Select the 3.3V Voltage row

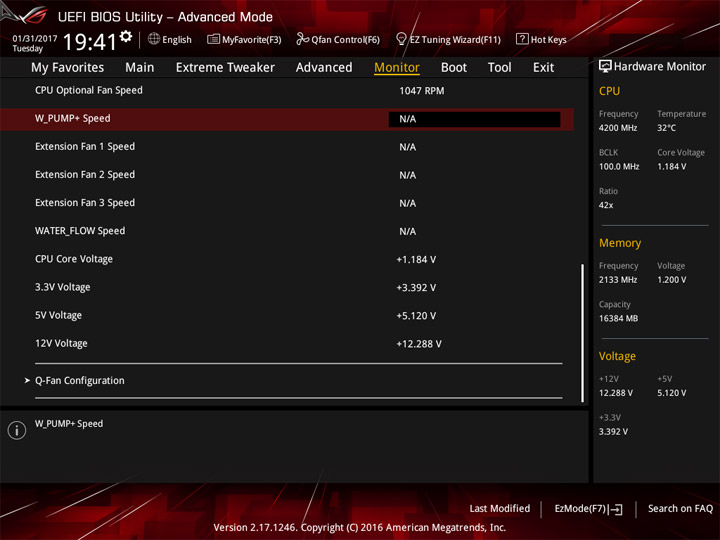[287, 287]
